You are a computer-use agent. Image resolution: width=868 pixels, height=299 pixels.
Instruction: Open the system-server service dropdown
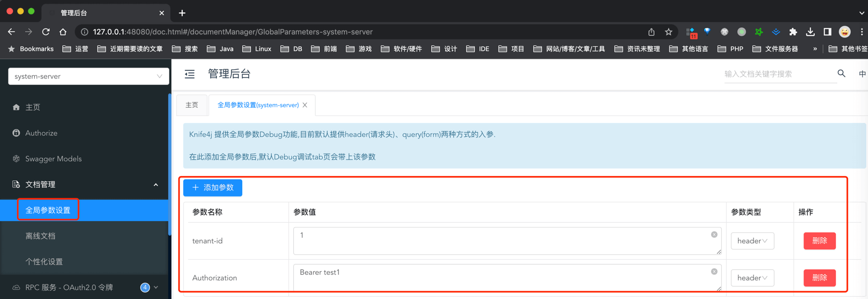tap(88, 76)
